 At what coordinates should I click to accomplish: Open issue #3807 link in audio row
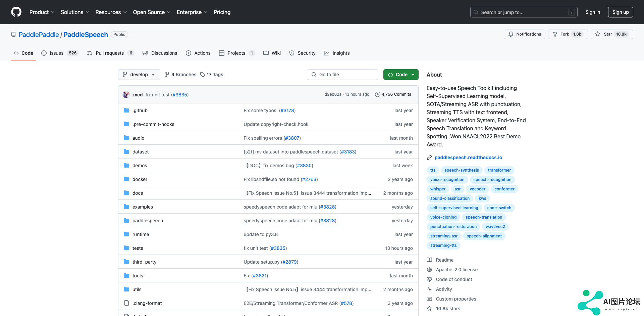click(x=292, y=138)
